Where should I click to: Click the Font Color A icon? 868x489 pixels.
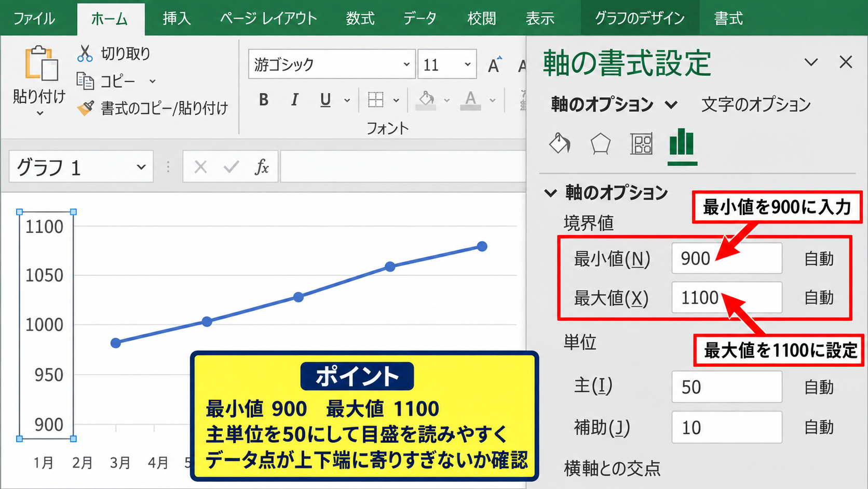[470, 100]
